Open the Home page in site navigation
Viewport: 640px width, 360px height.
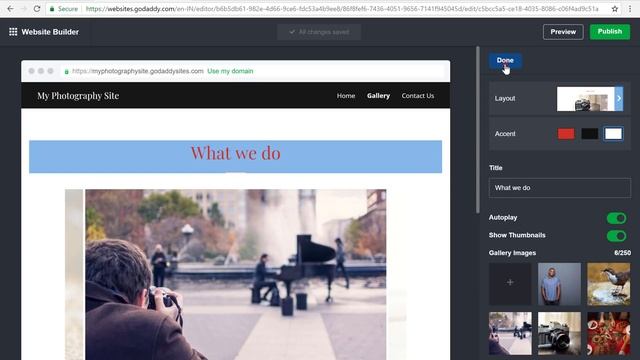346,96
